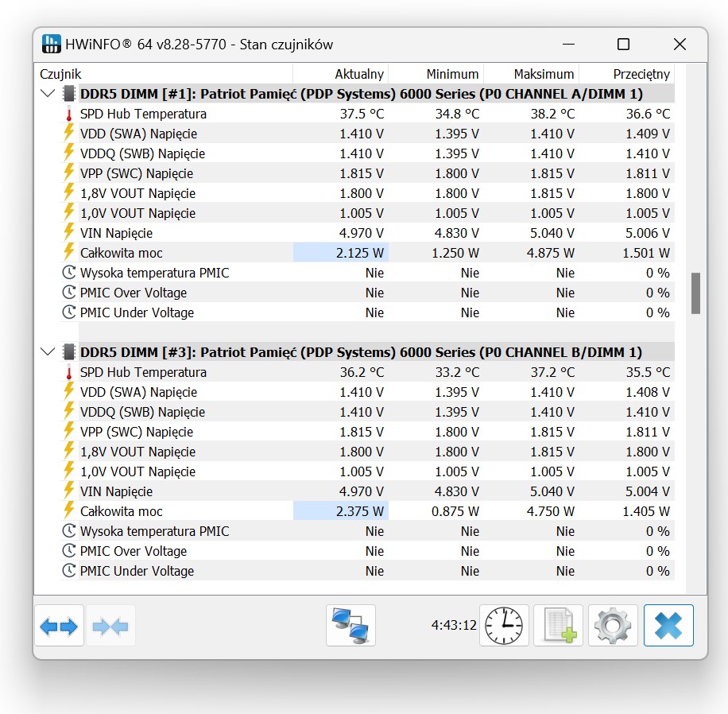The image size is (728, 714).
Task: Maximize the HWiNFO sensor window
Action: 623,45
